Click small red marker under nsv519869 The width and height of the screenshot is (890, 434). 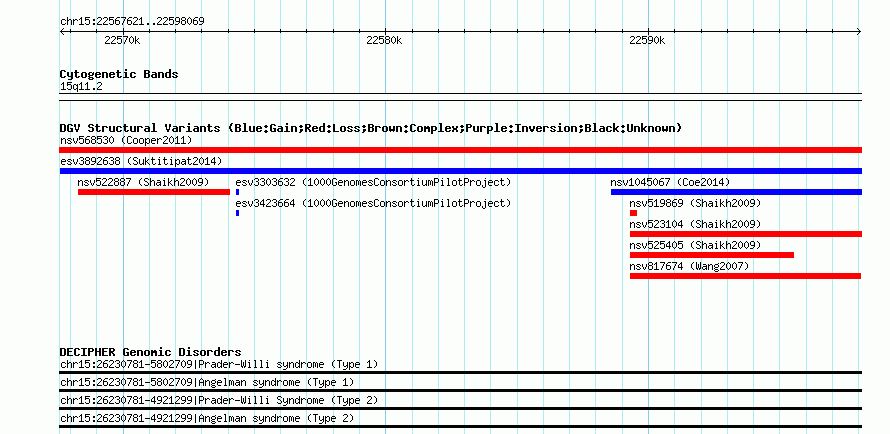[x=633, y=213]
